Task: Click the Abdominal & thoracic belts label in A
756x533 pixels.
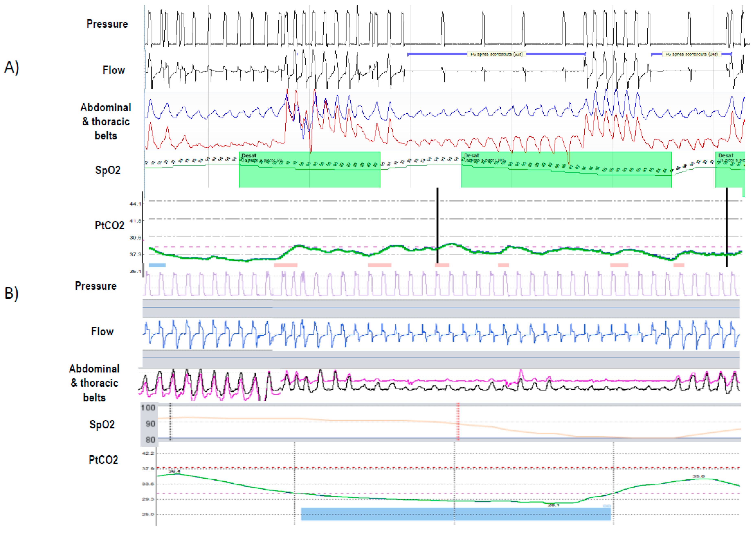Action: (x=106, y=121)
